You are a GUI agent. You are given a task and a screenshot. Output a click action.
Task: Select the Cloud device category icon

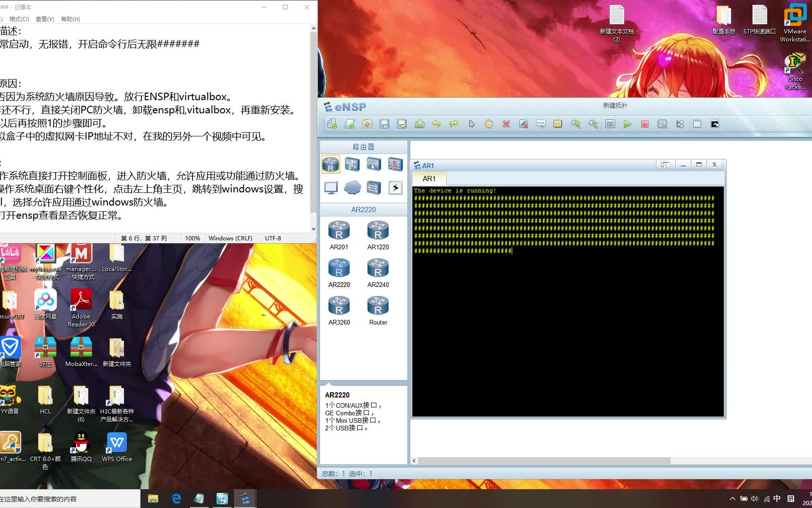click(x=352, y=188)
